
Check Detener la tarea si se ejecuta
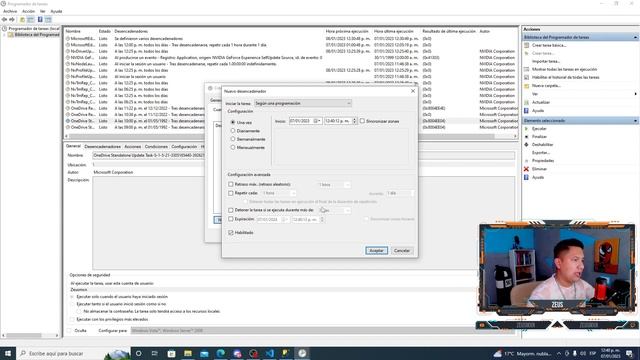tap(231, 210)
